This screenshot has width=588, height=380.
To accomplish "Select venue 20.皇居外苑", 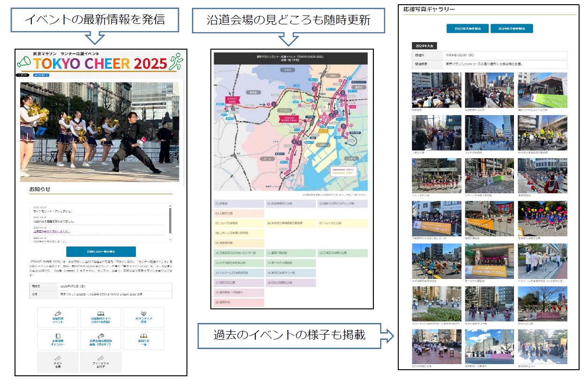I will click(x=239, y=302).
